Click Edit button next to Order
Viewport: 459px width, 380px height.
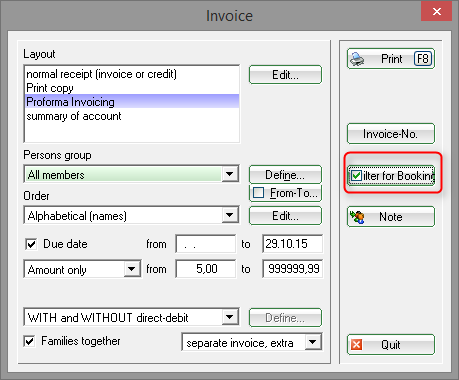[285, 216]
